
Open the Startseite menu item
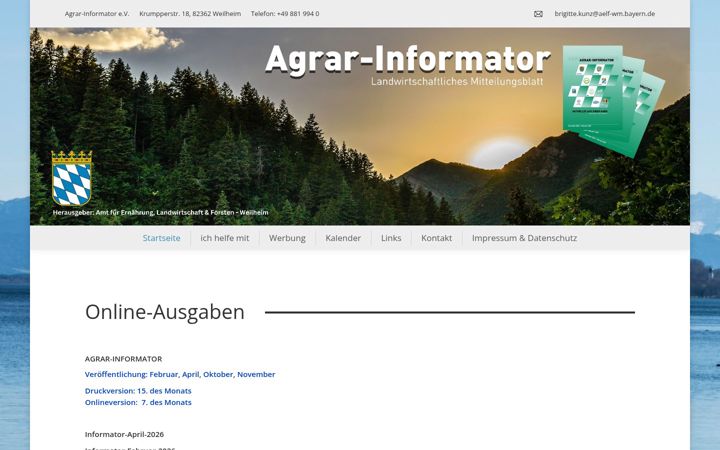(x=161, y=238)
